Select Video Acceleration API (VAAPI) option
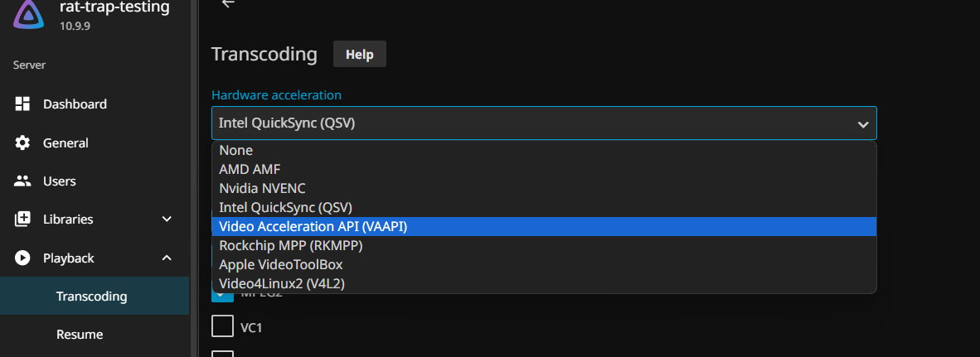The image size is (980, 357). (x=313, y=226)
